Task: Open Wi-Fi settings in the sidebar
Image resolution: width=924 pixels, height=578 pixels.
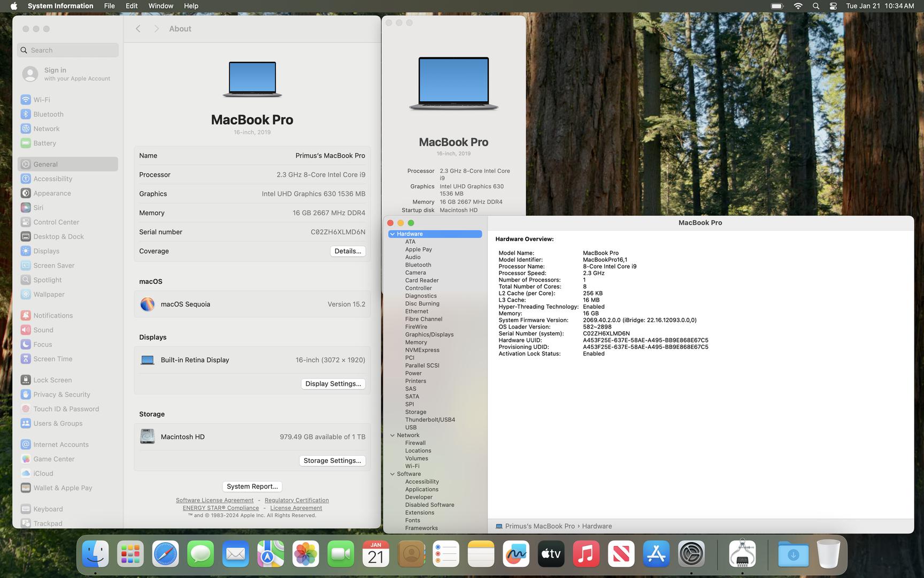Action: click(x=41, y=100)
